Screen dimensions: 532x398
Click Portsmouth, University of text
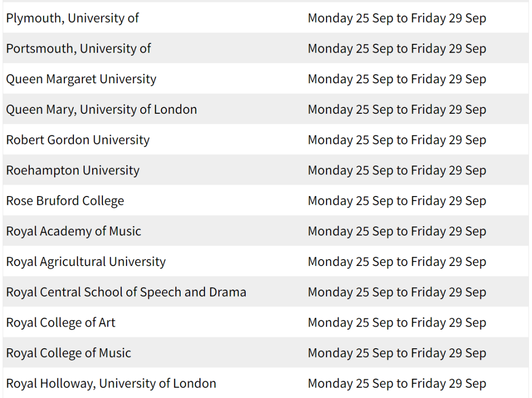tap(78, 49)
